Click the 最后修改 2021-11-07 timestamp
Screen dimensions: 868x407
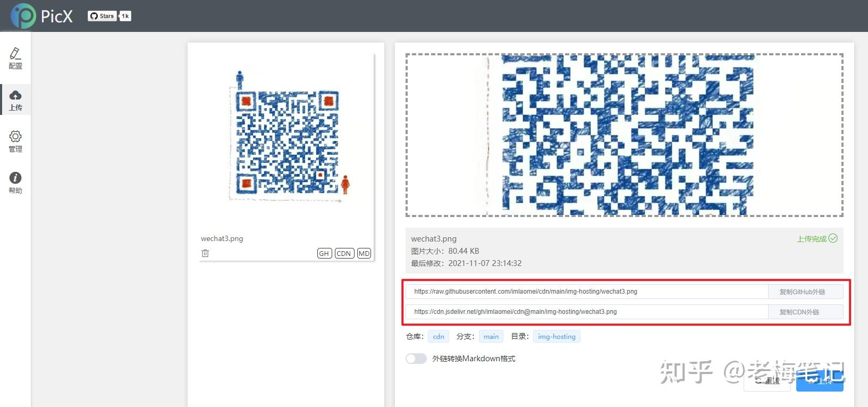pyautogui.click(x=466, y=263)
